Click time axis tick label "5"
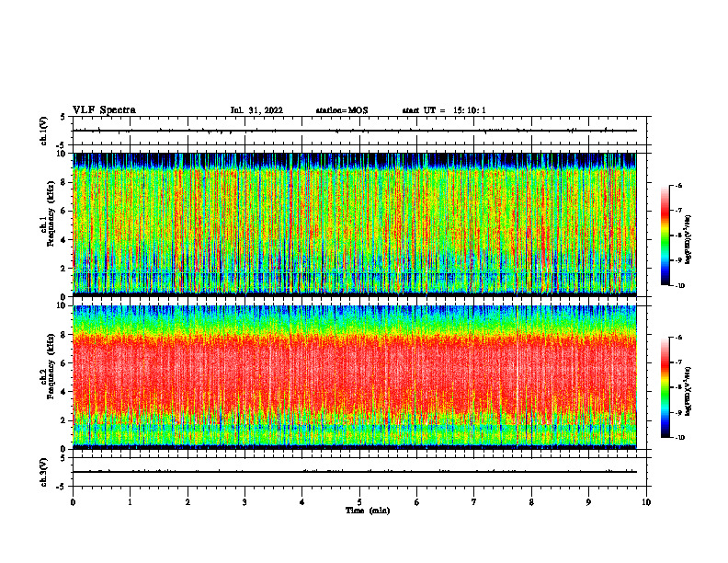The image size is (728, 563). coord(359,502)
